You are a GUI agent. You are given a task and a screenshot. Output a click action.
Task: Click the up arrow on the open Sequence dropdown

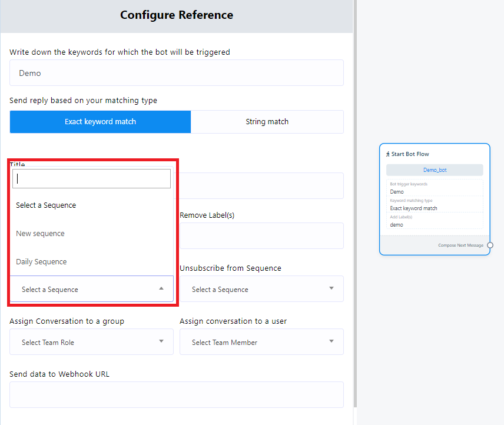tap(161, 288)
